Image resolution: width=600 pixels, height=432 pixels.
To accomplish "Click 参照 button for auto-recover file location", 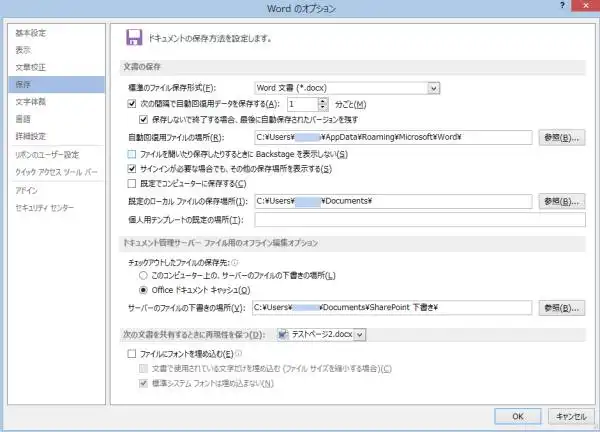I will pyautogui.click(x=562, y=138).
